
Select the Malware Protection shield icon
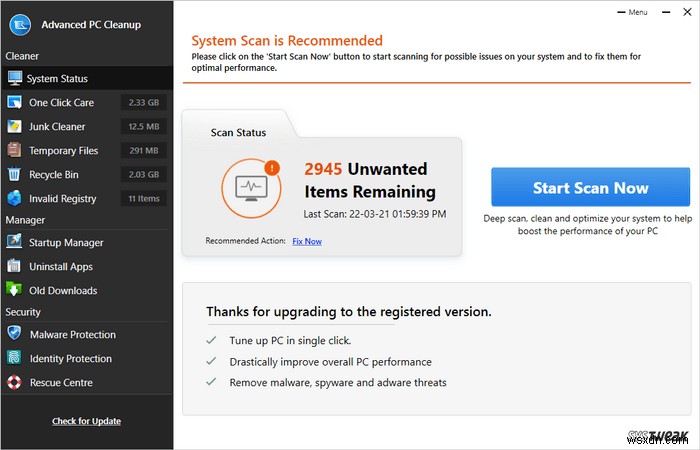14,334
